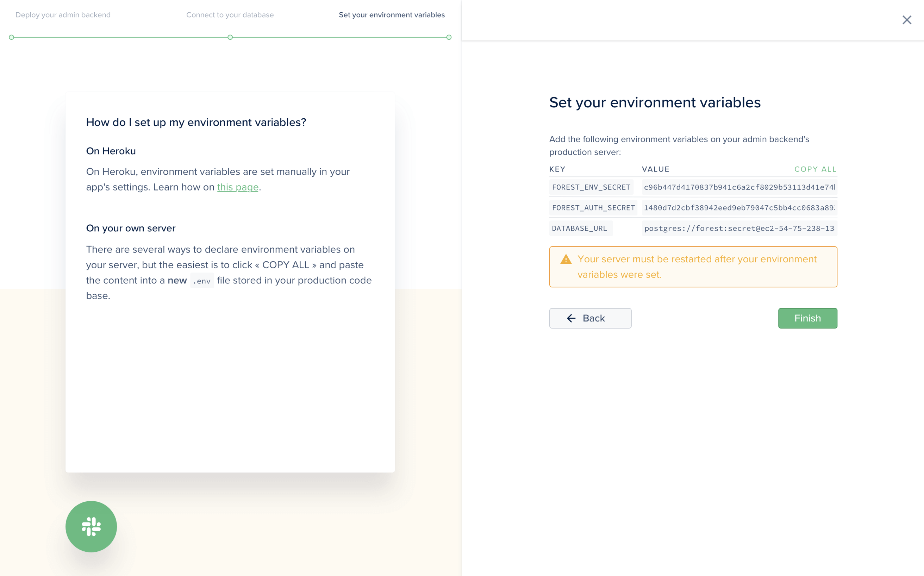Screen dimensions: 924x576
Task: Open the 'this page' Heroku link
Action: click(238, 187)
